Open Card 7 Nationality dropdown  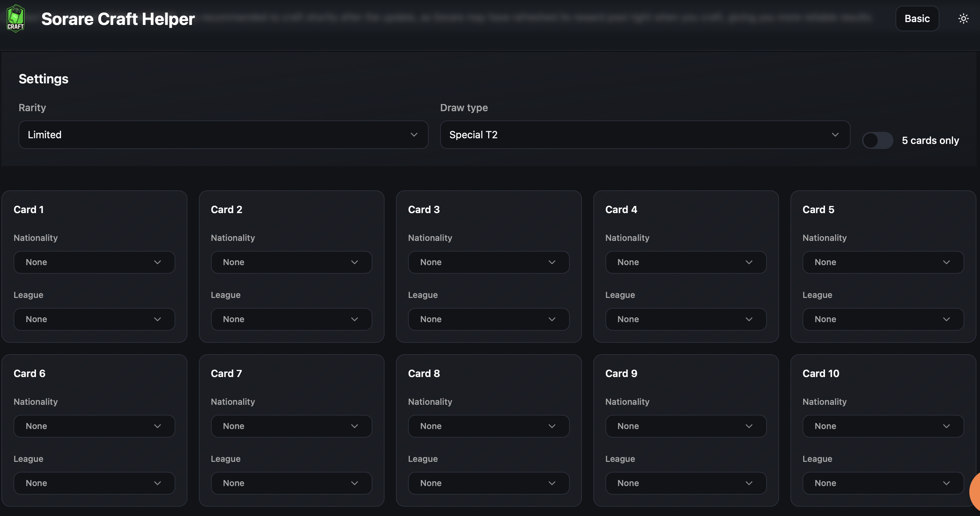[x=292, y=426]
